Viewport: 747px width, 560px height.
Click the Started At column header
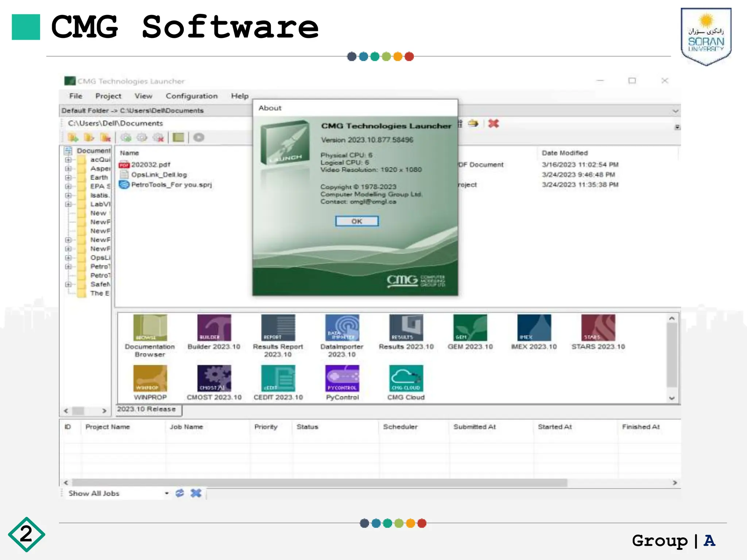[x=555, y=427]
